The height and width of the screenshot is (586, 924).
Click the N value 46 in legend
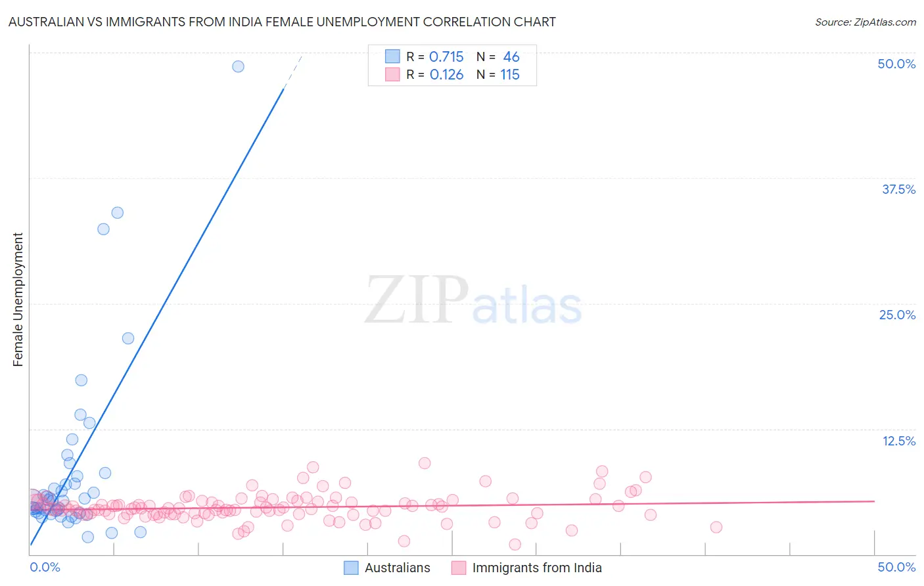click(x=511, y=56)
